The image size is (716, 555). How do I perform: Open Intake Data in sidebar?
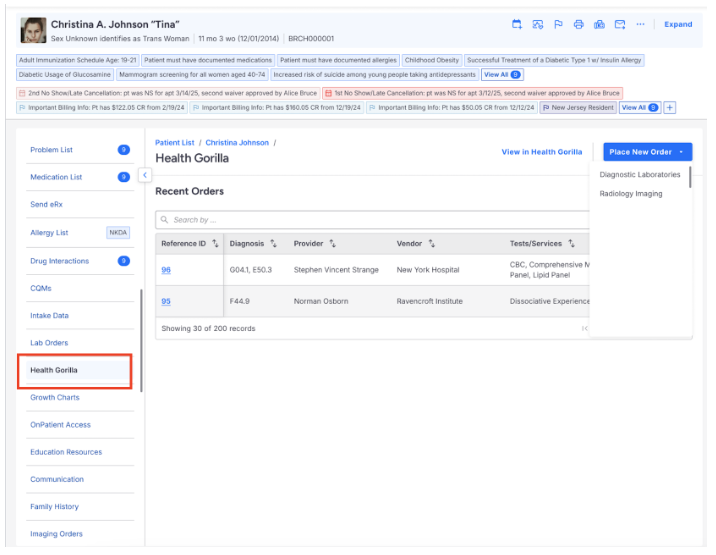[49, 316]
